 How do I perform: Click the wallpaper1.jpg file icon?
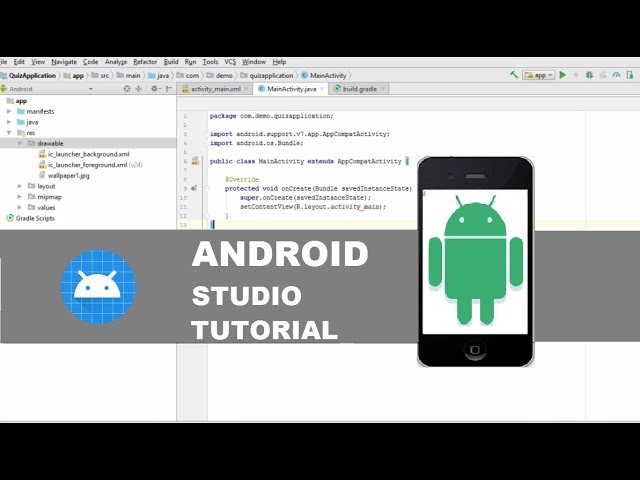click(x=42, y=176)
